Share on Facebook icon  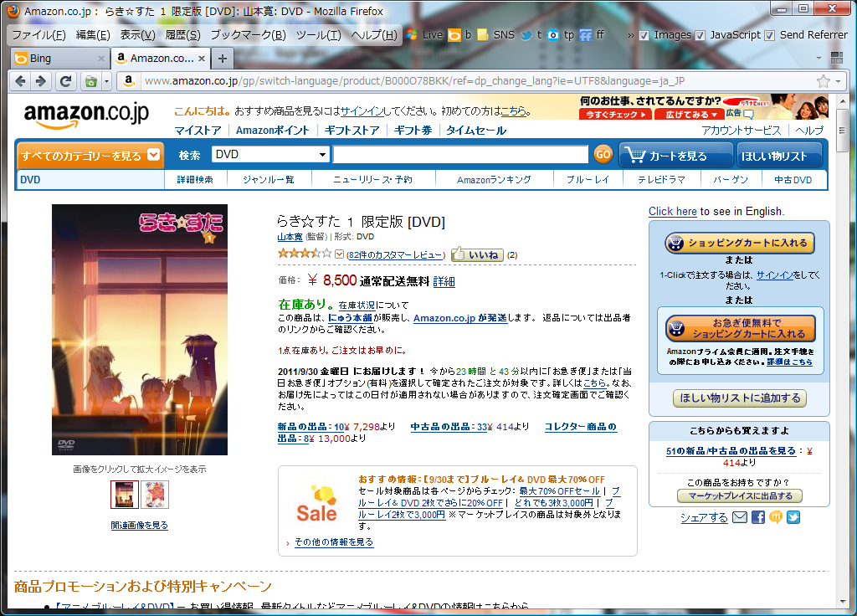pos(758,516)
